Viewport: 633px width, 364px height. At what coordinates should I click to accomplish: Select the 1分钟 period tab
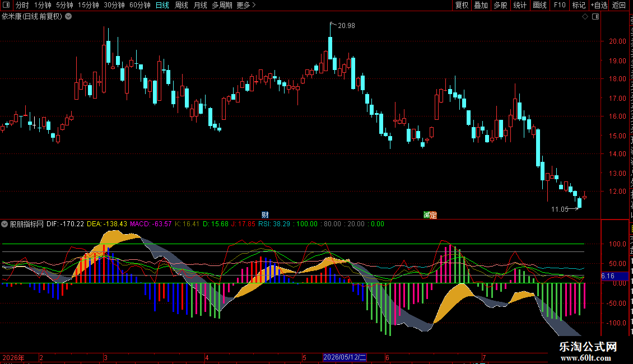[x=43, y=5]
